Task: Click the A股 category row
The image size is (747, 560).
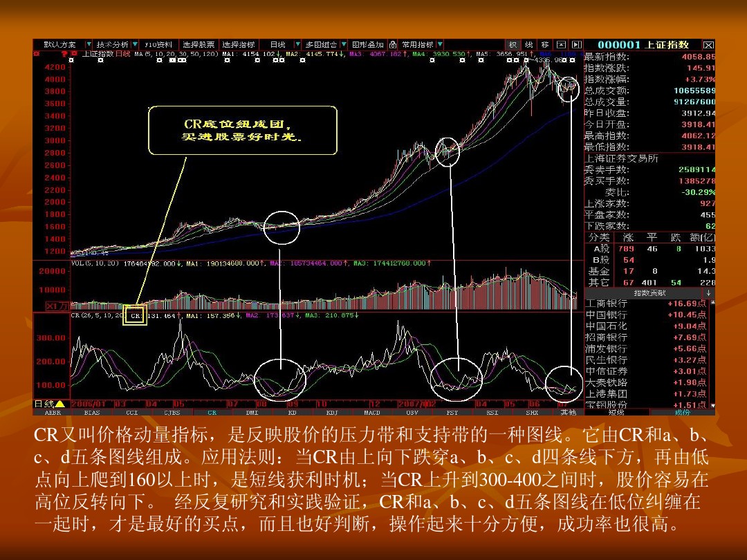Action: click(x=649, y=249)
